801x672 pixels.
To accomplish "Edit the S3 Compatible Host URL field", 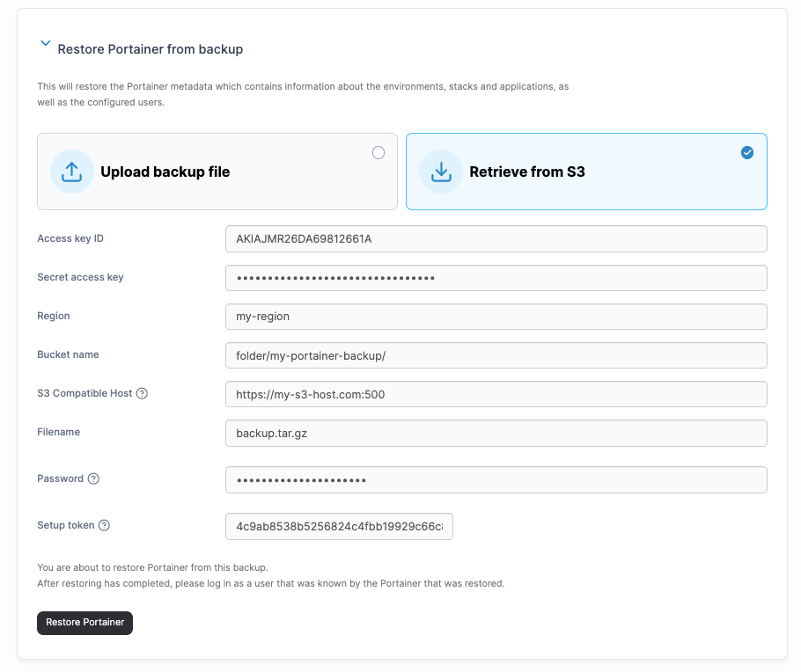I will pyautogui.click(x=496, y=394).
